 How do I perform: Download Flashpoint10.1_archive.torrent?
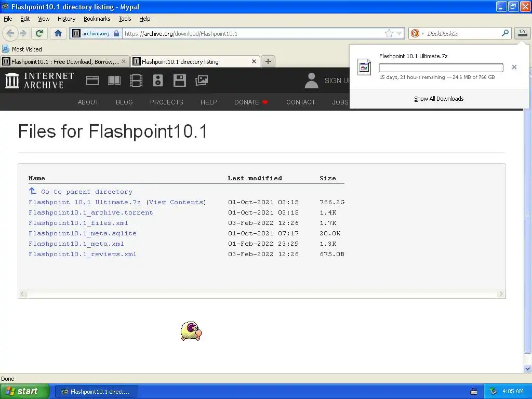90,212
